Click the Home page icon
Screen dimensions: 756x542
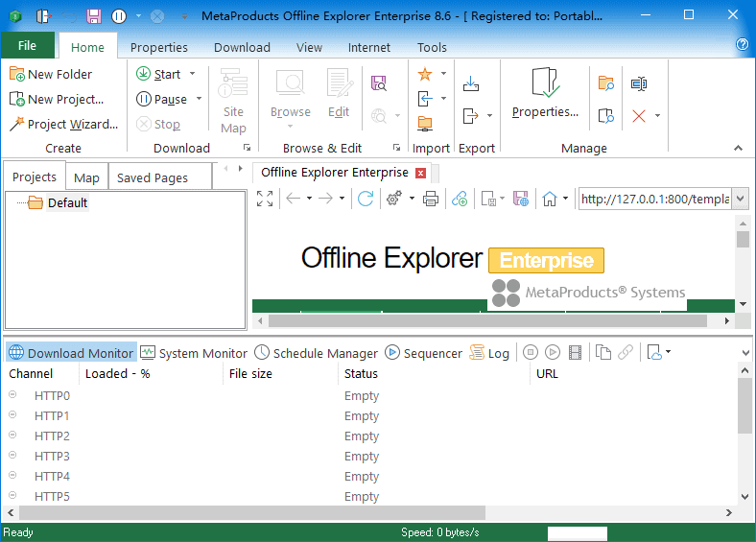pyautogui.click(x=549, y=199)
